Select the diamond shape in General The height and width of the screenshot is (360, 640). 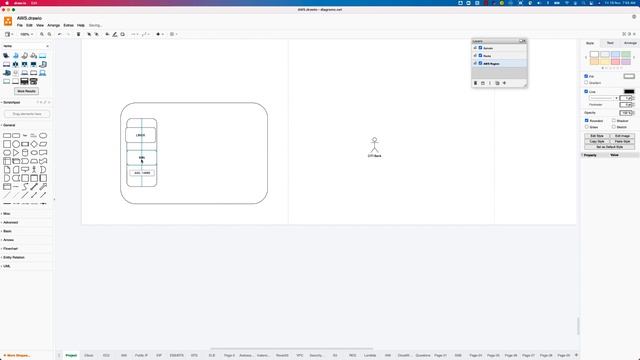tap(34, 144)
